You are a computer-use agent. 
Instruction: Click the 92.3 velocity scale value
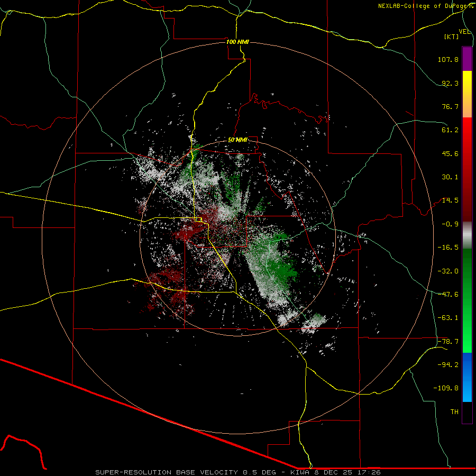[x=450, y=83]
